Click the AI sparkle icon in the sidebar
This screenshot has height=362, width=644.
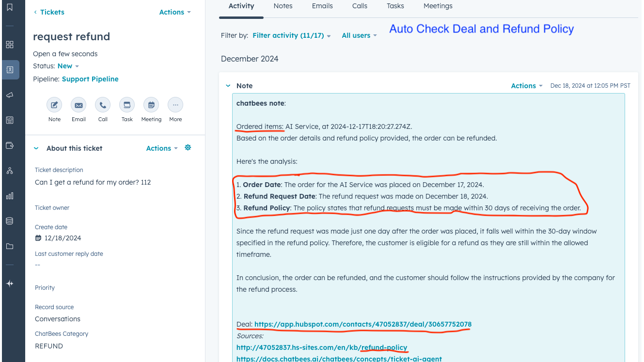10,283
